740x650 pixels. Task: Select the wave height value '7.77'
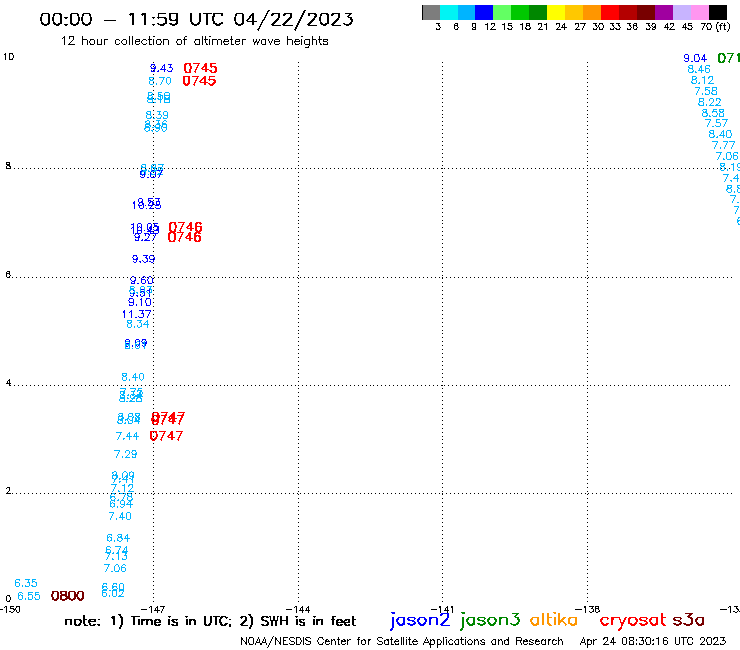click(723, 145)
